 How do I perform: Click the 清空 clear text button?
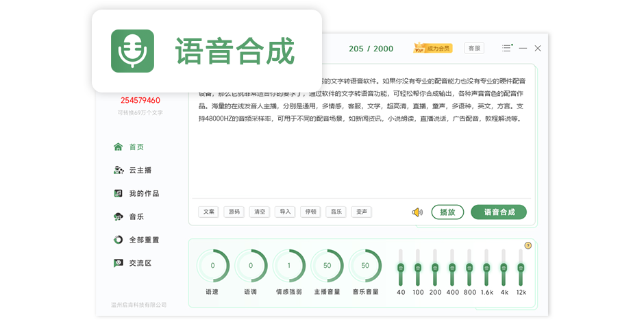click(259, 212)
